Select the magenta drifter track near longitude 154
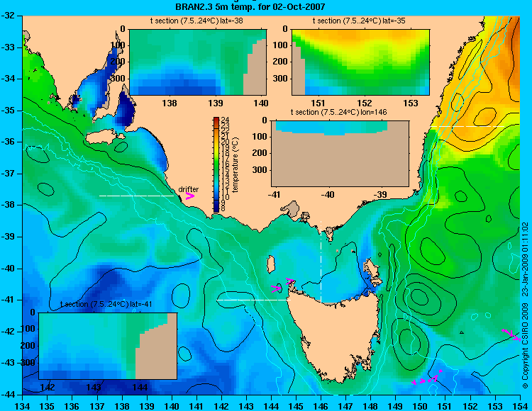Screen dimensions: 532x411 [x=511, y=334]
